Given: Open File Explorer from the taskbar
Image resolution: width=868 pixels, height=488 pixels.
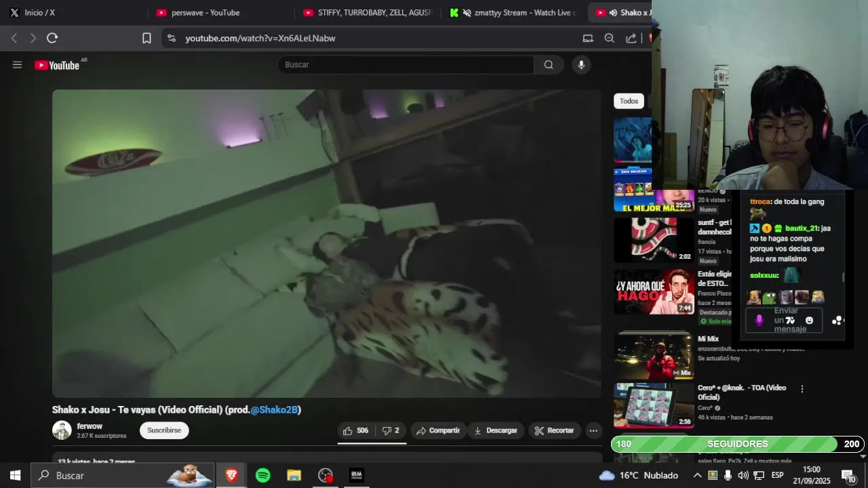Looking at the screenshot, I should [x=294, y=476].
